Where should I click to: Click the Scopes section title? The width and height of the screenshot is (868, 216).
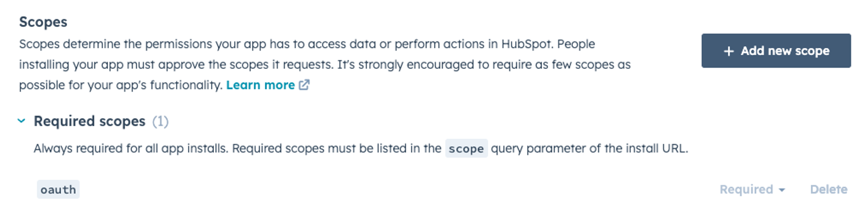point(43,22)
